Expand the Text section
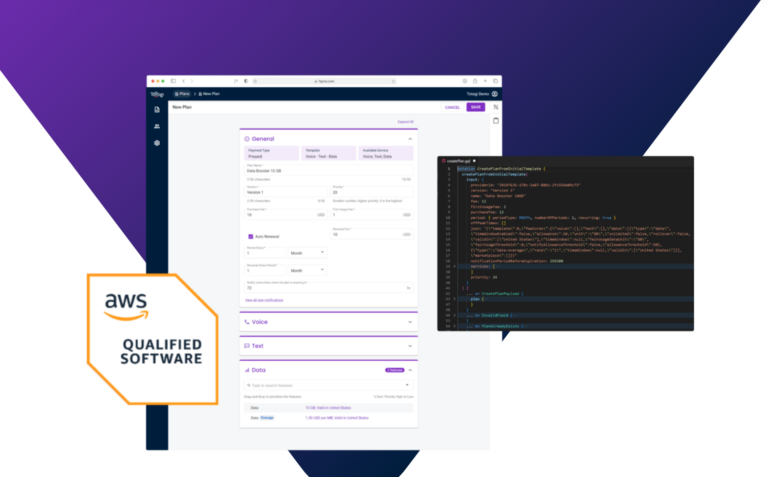Image resolution: width=768 pixels, height=477 pixels. [410, 346]
